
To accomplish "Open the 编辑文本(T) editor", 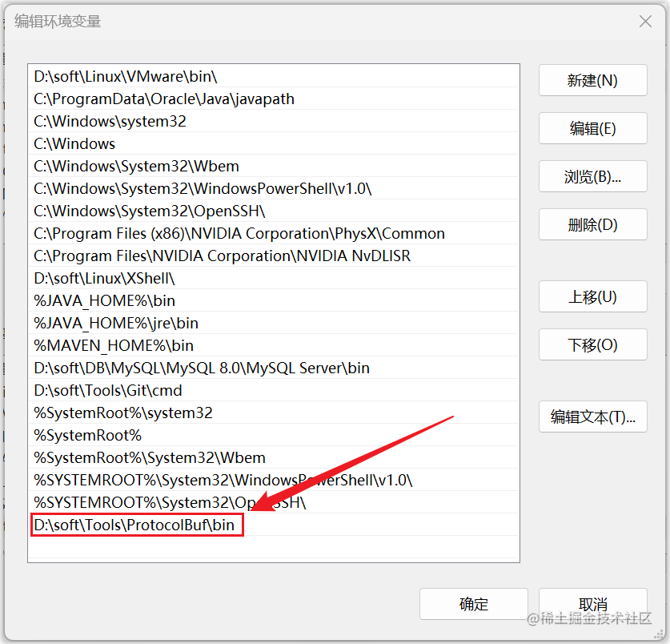I will [x=592, y=417].
